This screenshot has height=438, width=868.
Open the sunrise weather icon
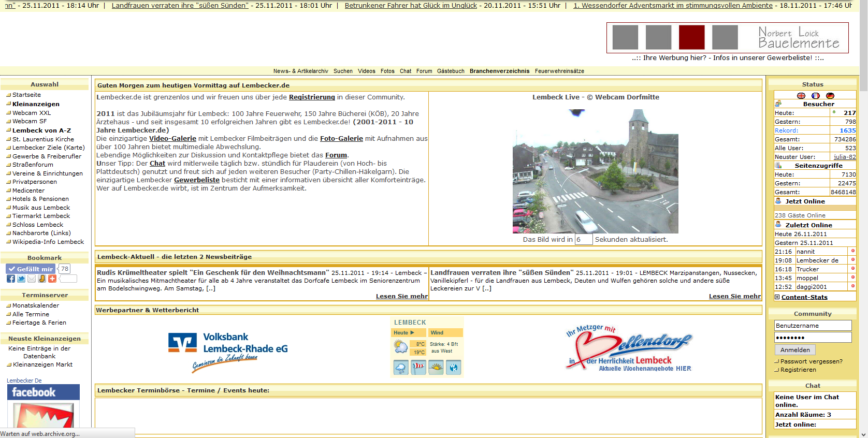(436, 368)
